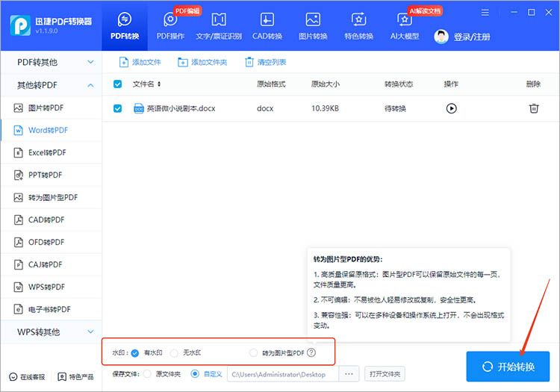Select WPS转PDF in the sidebar
560x392 pixels.
coord(52,287)
